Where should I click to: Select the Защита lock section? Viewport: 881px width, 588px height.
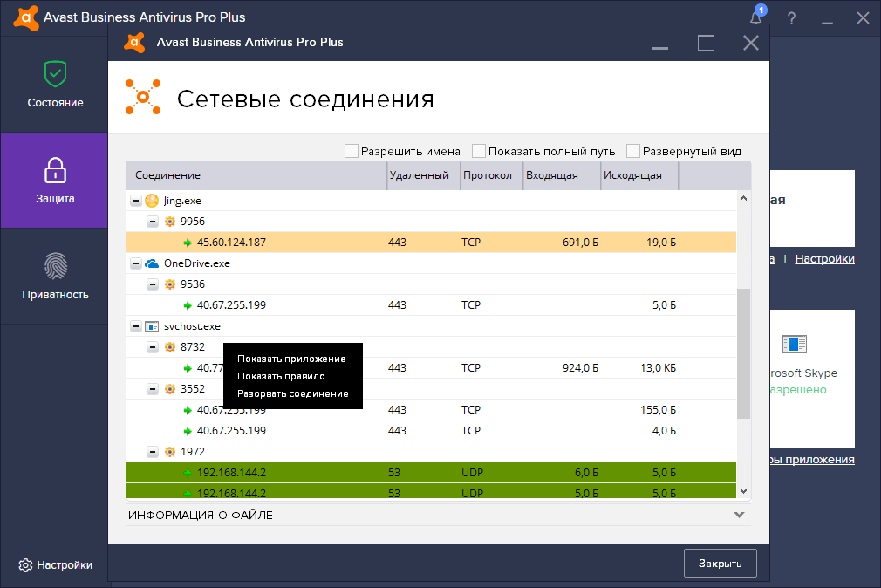point(54,181)
